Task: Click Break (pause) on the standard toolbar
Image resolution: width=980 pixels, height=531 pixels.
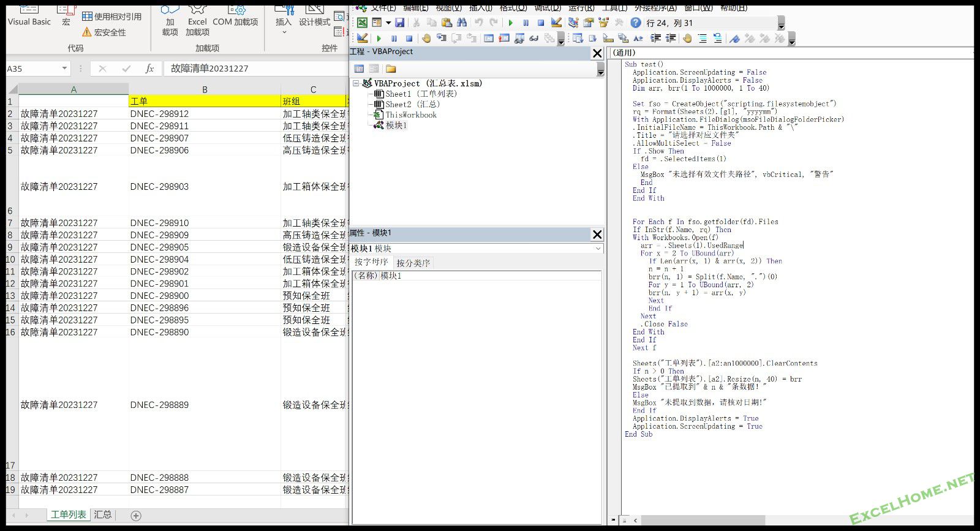Action: [526, 23]
